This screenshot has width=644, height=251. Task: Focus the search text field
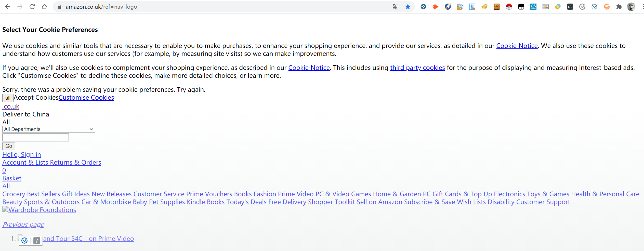36,137
